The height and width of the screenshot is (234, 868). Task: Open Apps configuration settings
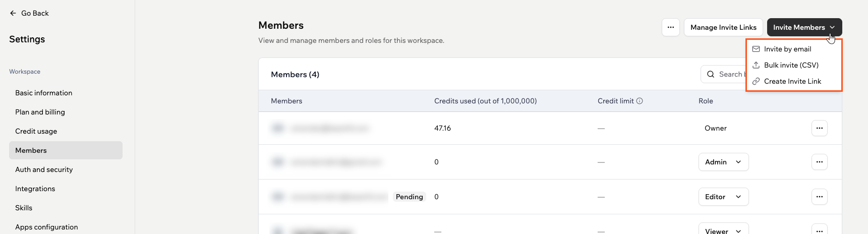click(x=66, y=227)
